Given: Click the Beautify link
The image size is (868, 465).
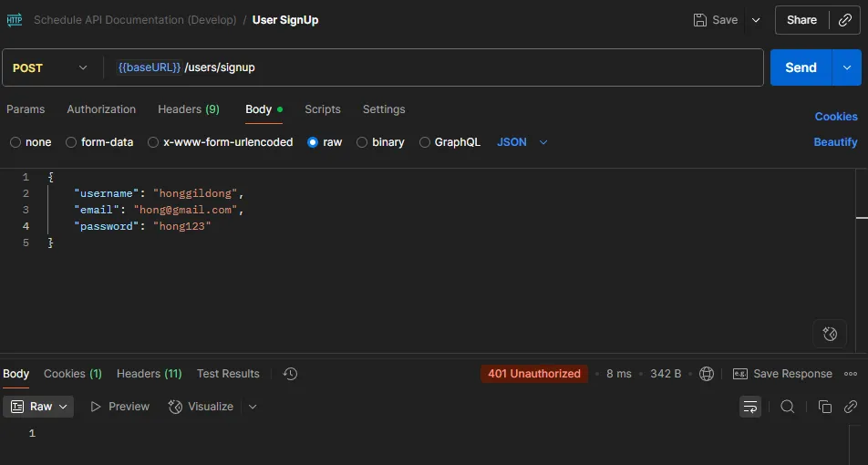Looking at the screenshot, I should tap(835, 142).
